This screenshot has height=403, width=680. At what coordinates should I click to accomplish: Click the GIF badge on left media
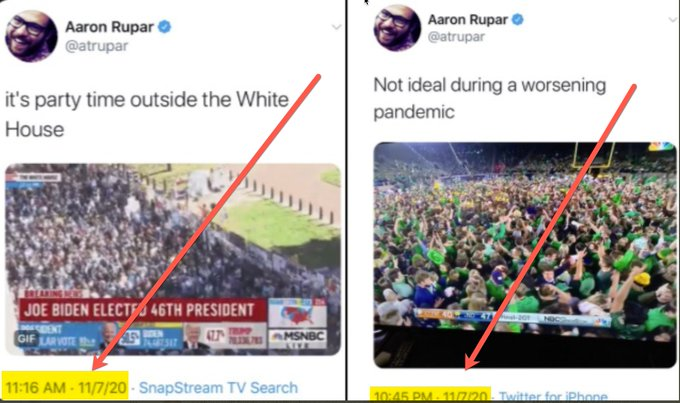pos(26,338)
